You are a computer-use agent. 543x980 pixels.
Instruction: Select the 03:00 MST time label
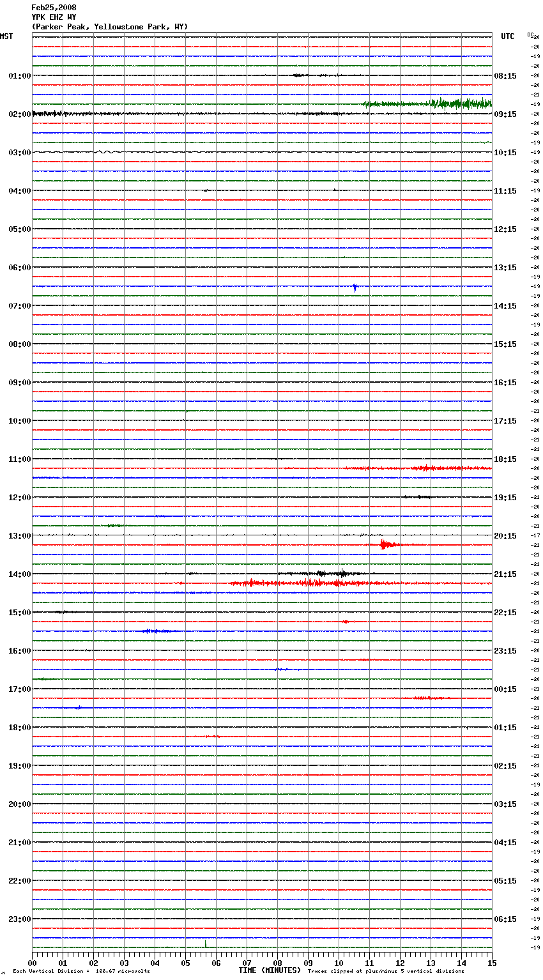(20, 153)
